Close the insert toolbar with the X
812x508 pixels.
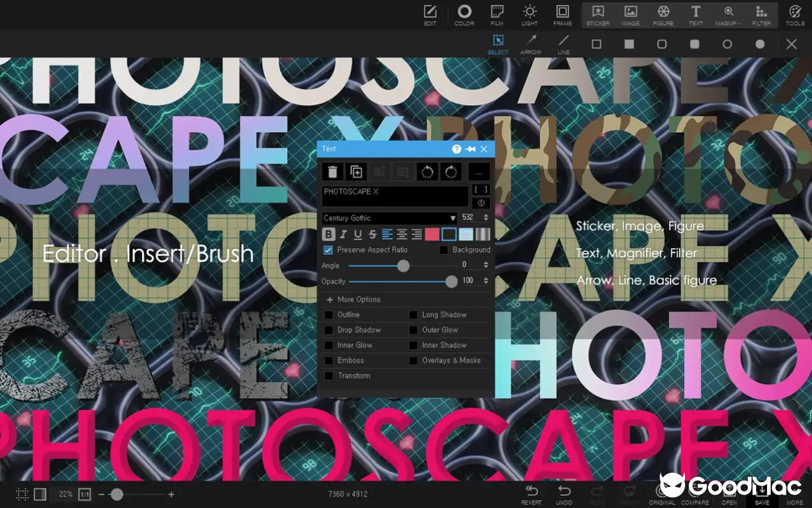click(x=792, y=44)
